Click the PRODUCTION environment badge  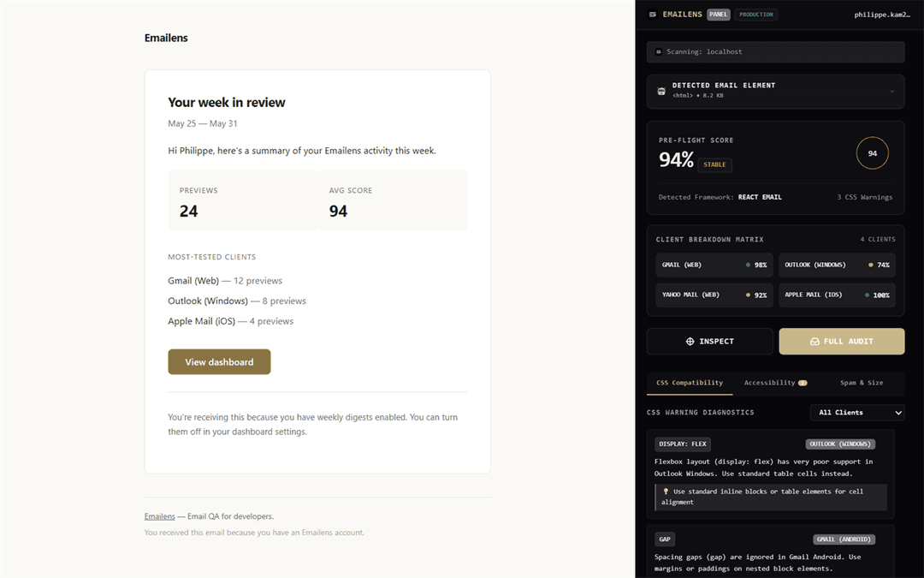tap(756, 15)
